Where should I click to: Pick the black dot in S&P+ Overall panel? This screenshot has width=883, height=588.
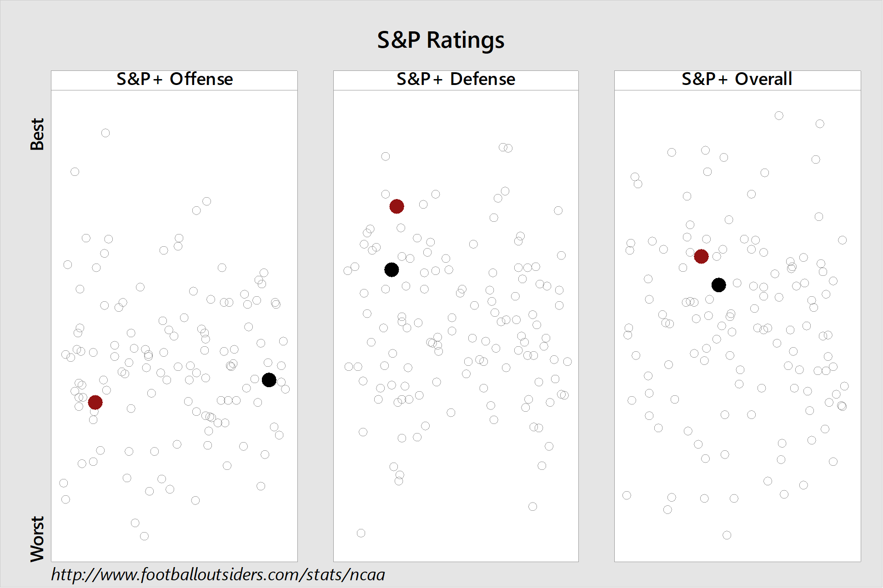click(718, 285)
